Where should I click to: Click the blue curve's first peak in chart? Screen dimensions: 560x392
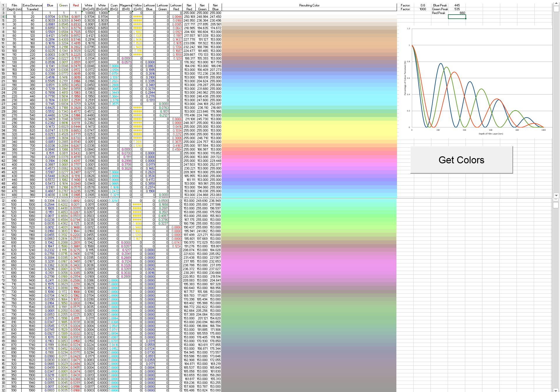[x=441, y=64]
